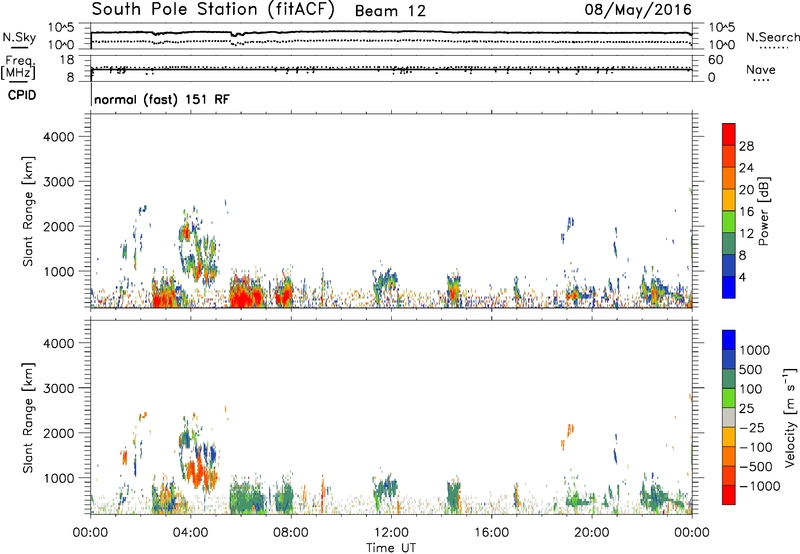
Task: Click the red top segment of Power colorbar
Action: (729, 133)
